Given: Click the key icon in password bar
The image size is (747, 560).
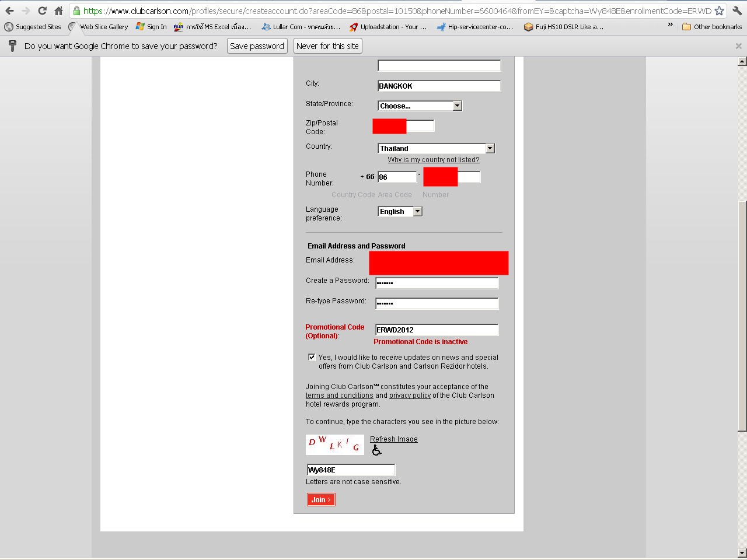Looking at the screenshot, I should [x=12, y=46].
